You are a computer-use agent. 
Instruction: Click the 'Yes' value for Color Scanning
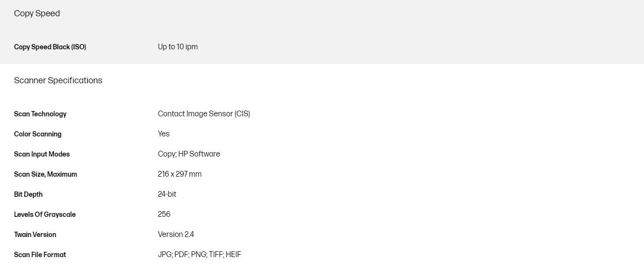(x=164, y=134)
